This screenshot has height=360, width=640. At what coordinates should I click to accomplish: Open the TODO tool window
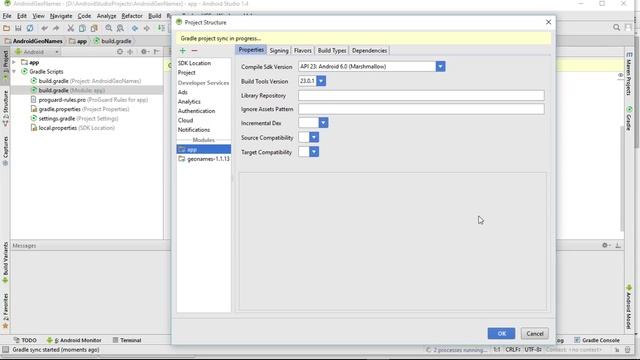tap(25, 340)
